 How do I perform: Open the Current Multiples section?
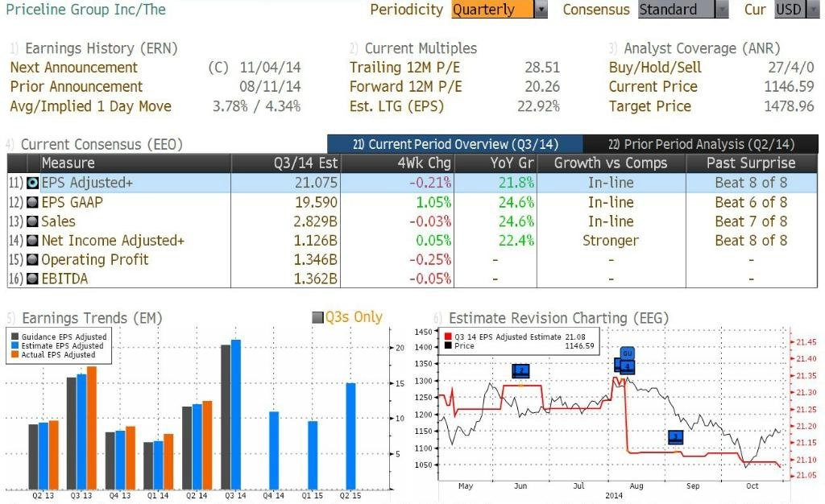click(421, 48)
